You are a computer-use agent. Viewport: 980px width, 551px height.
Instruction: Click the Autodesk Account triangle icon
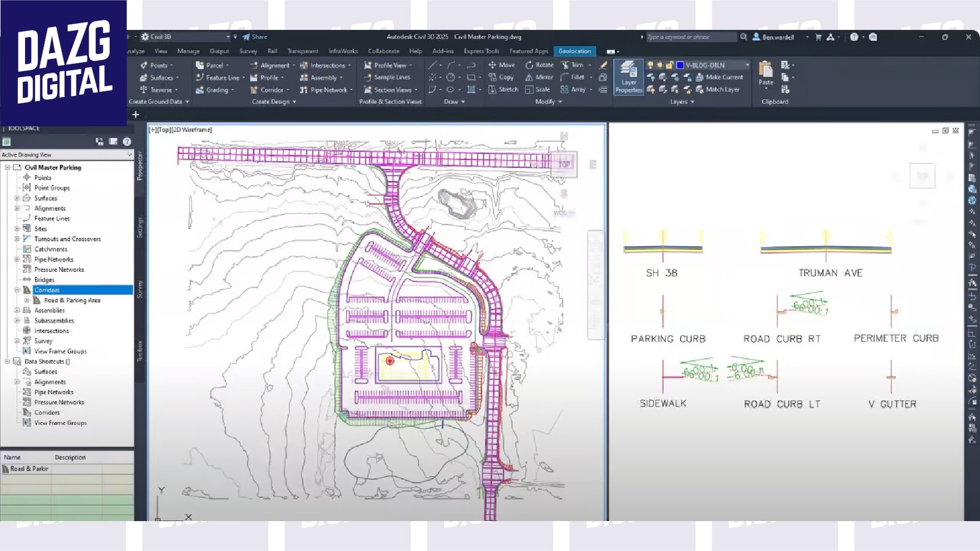tap(831, 37)
